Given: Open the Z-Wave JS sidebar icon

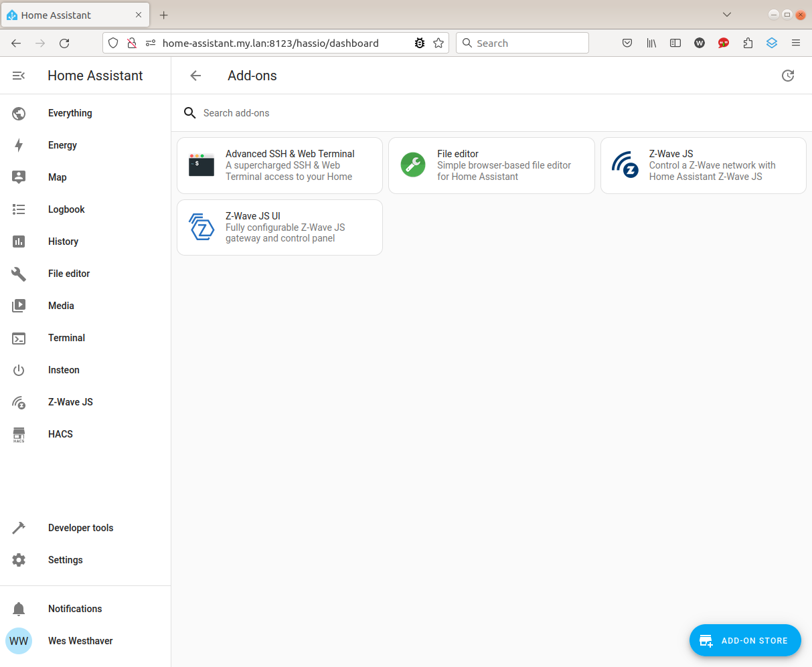Looking at the screenshot, I should pyautogui.click(x=19, y=402).
